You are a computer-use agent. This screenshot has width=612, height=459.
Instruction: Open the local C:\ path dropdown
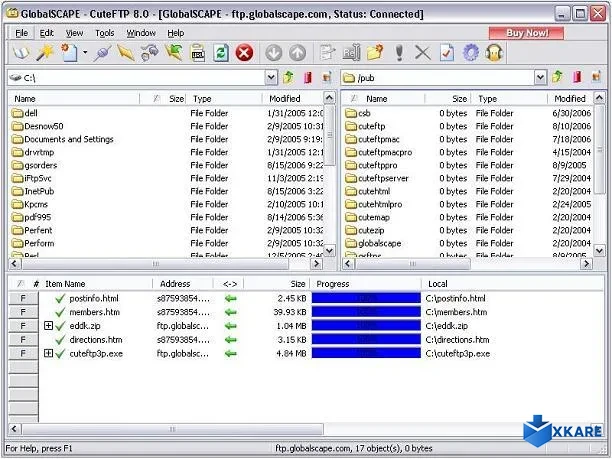pyautogui.click(x=271, y=78)
